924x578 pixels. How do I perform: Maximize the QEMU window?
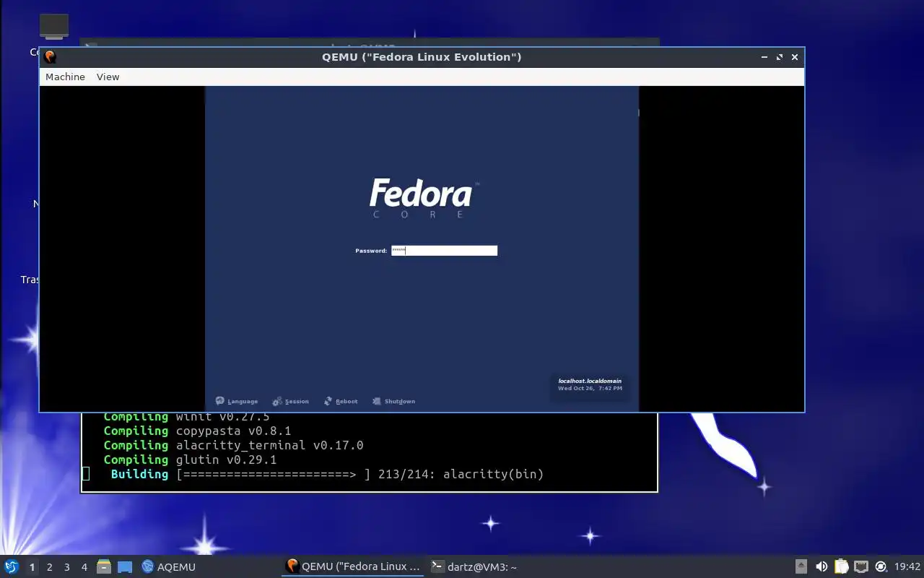(780, 57)
